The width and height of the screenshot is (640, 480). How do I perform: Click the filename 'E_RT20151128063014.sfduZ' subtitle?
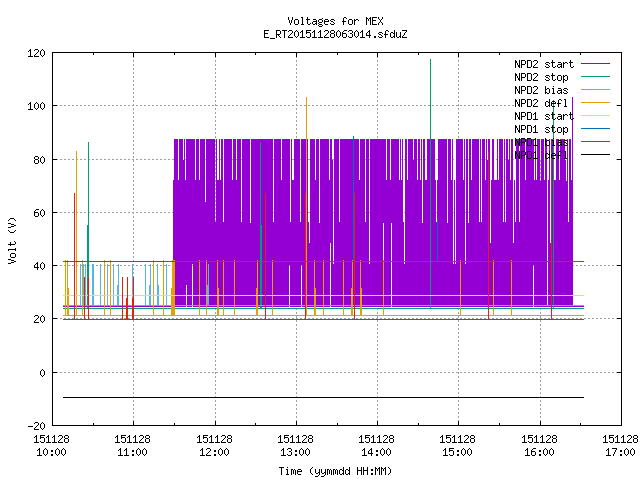tap(335, 34)
